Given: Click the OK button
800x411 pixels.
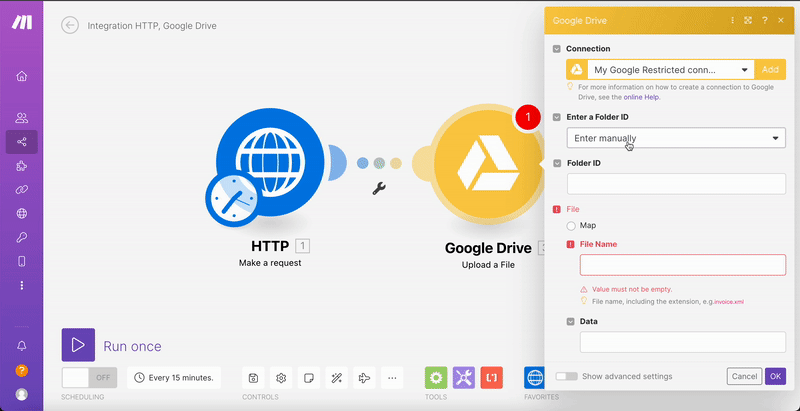Looking at the screenshot, I should [776, 376].
